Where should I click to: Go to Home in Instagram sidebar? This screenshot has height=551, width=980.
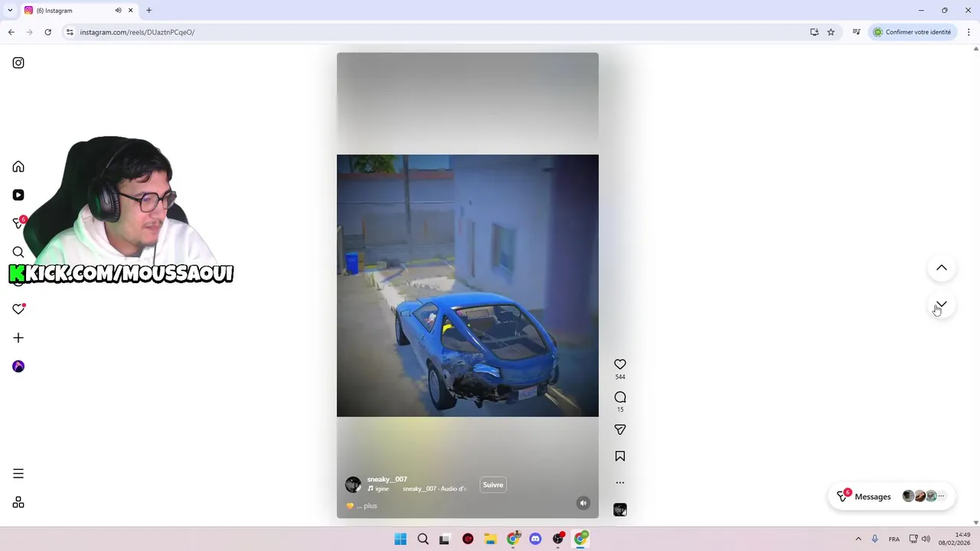[18, 167]
